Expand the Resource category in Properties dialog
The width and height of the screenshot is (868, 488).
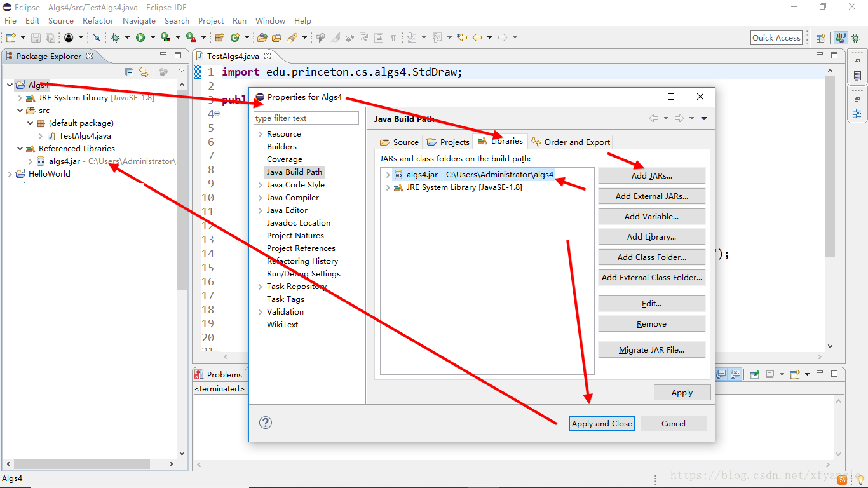[x=261, y=134]
